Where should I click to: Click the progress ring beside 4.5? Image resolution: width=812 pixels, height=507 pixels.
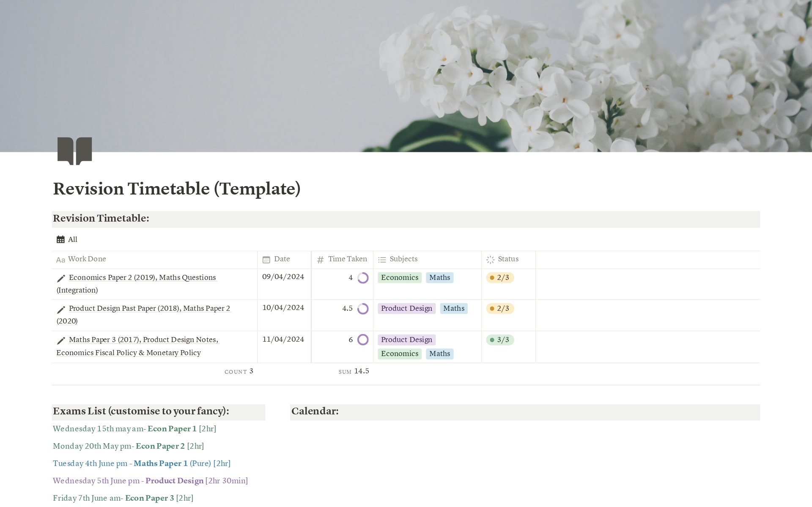click(x=363, y=309)
